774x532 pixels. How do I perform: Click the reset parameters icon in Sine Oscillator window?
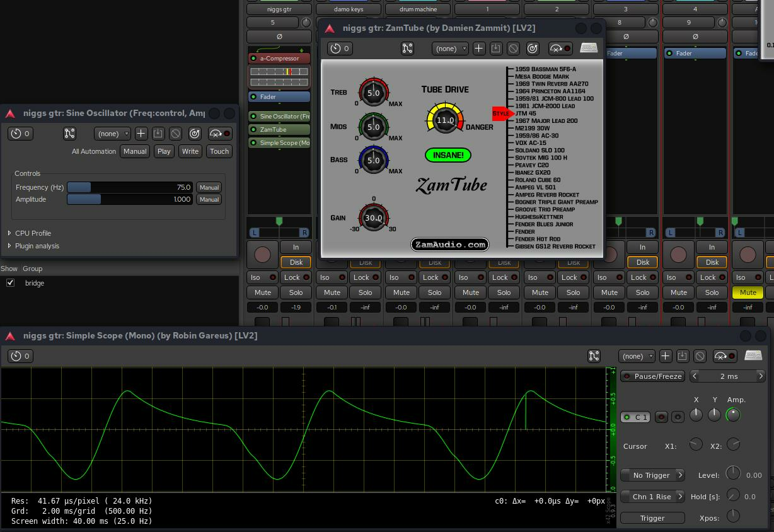click(x=195, y=134)
